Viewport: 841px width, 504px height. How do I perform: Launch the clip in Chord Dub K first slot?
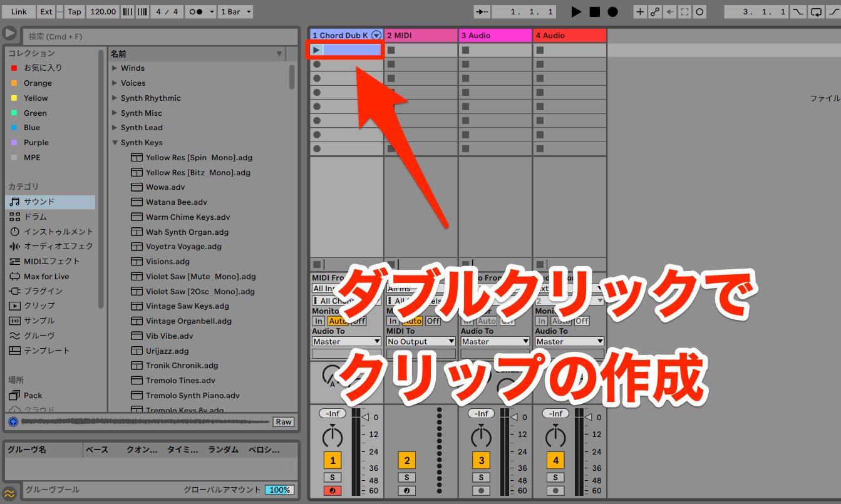pos(316,49)
